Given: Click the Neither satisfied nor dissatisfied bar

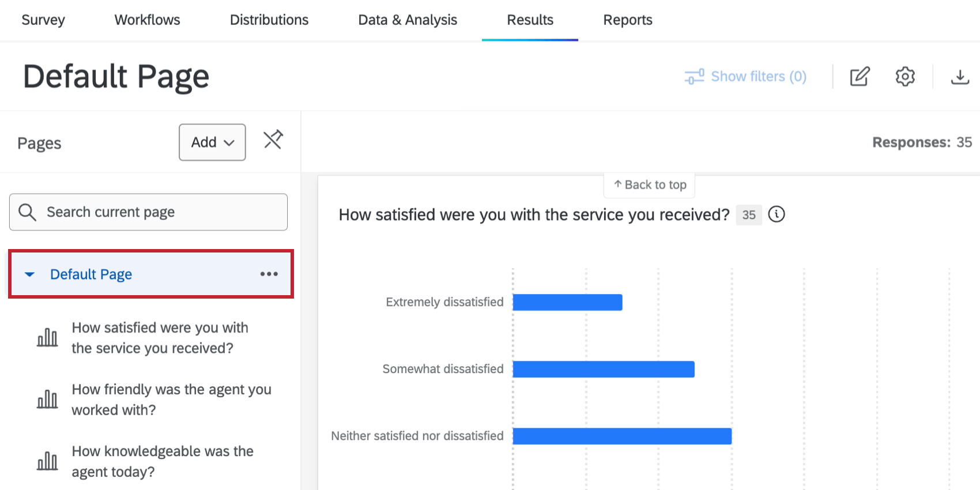Looking at the screenshot, I should pos(622,436).
